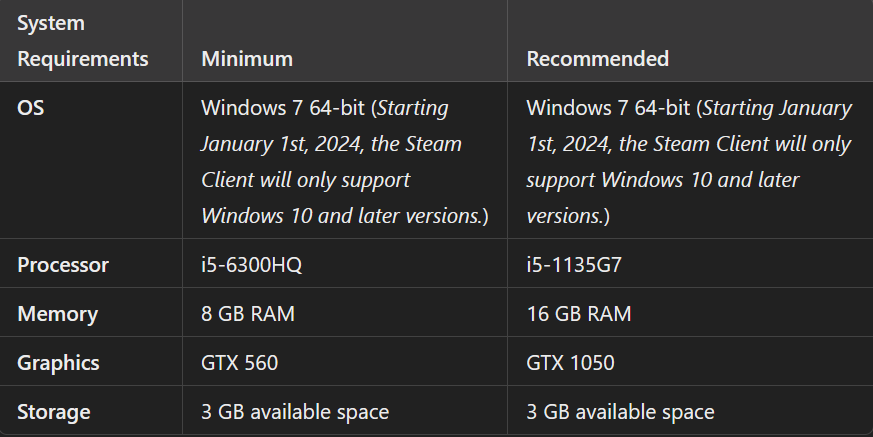Viewport: 873px width, 437px height.
Task: Click the 8 GB RAM cell
Action: point(248,314)
